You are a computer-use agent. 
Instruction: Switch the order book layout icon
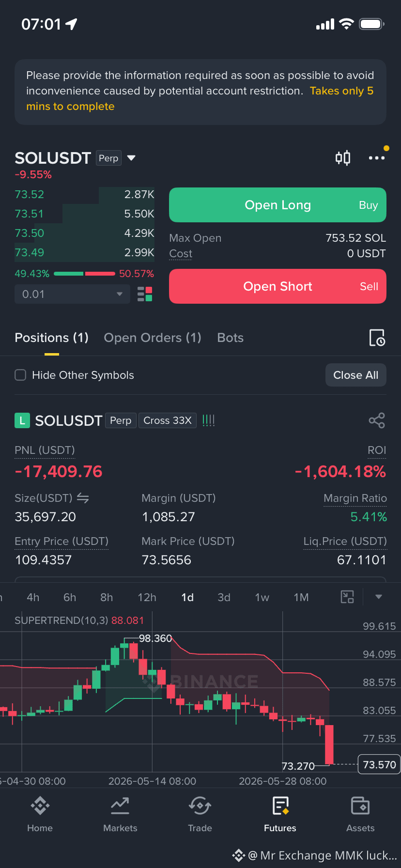145,294
